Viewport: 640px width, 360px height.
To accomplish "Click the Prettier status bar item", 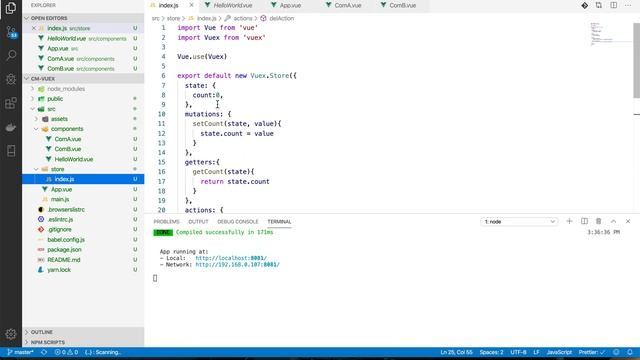I will (x=592, y=352).
